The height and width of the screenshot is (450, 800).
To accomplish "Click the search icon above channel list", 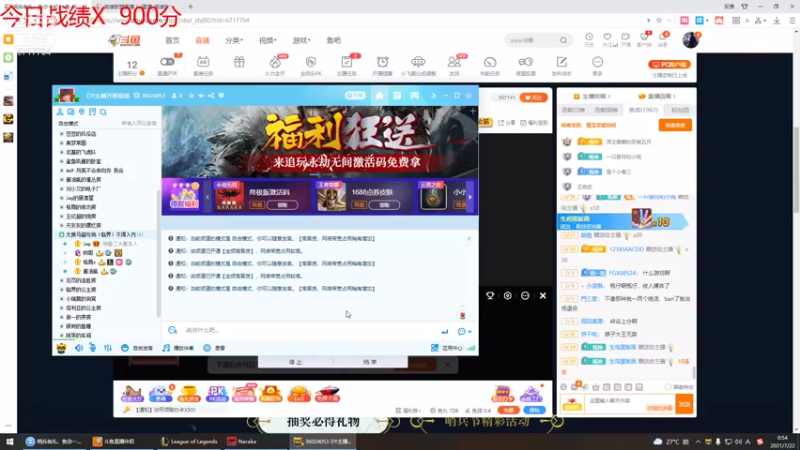I will point(103,112).
